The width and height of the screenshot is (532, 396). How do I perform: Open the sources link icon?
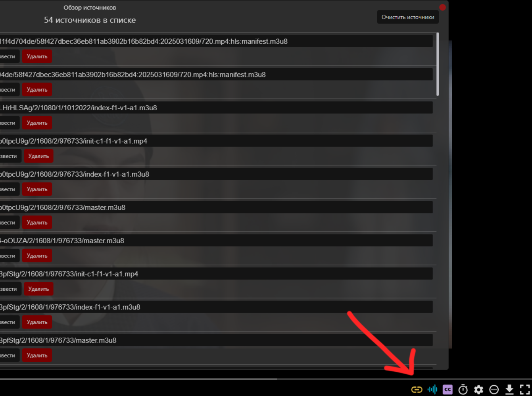point(417,390)
